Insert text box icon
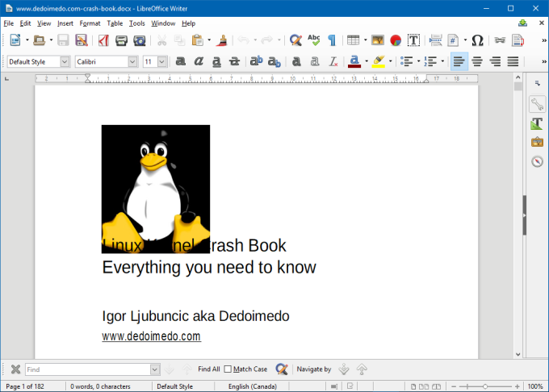 tap(413, 40)
